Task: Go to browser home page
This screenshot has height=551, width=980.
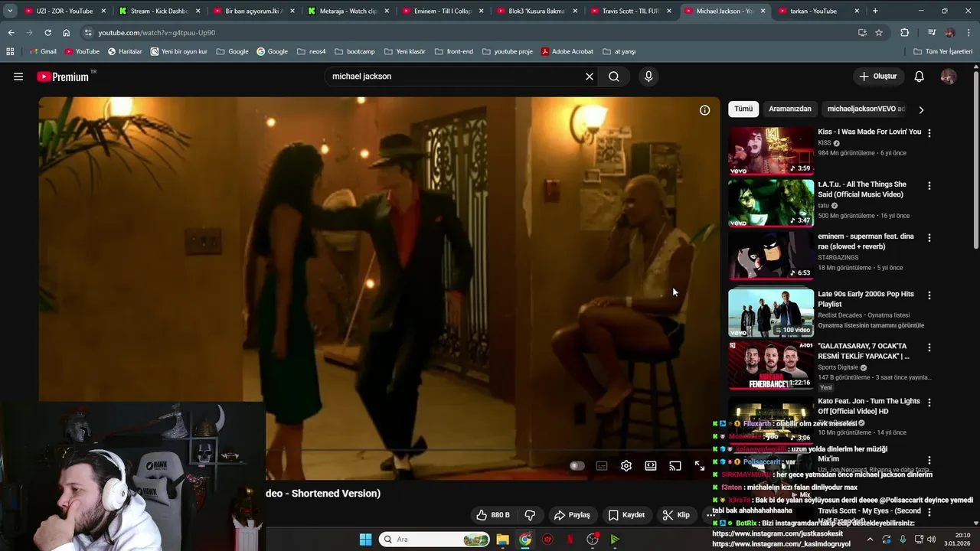Action: pyautogui.click(x=67, y=33)
